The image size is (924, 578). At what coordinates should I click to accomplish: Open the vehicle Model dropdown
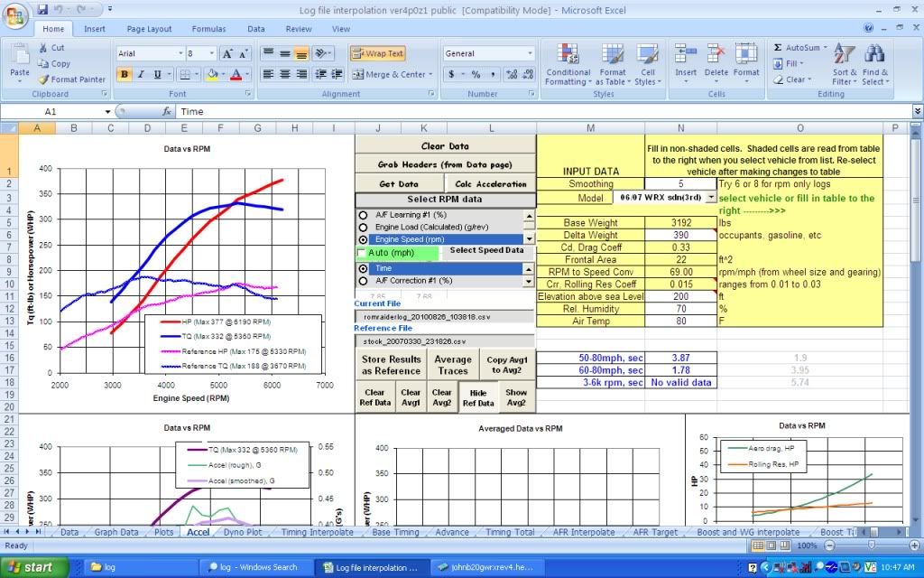click(710, 197)
